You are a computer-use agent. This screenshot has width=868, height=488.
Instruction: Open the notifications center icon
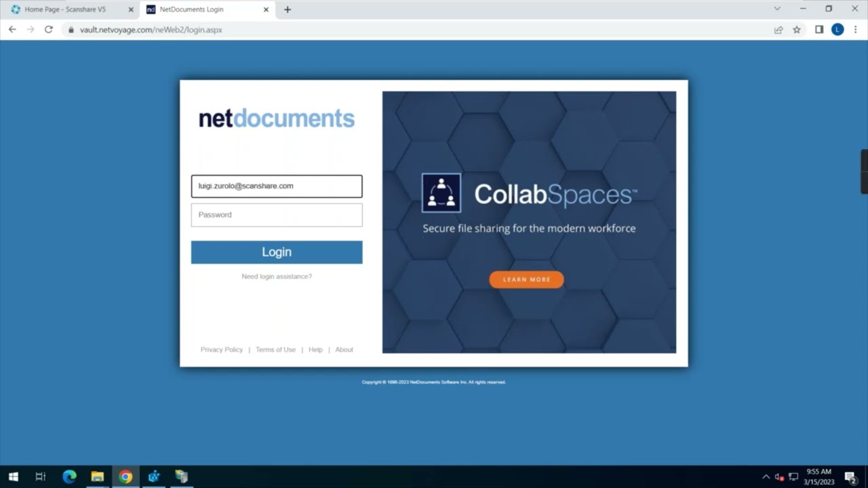[850, 477]
